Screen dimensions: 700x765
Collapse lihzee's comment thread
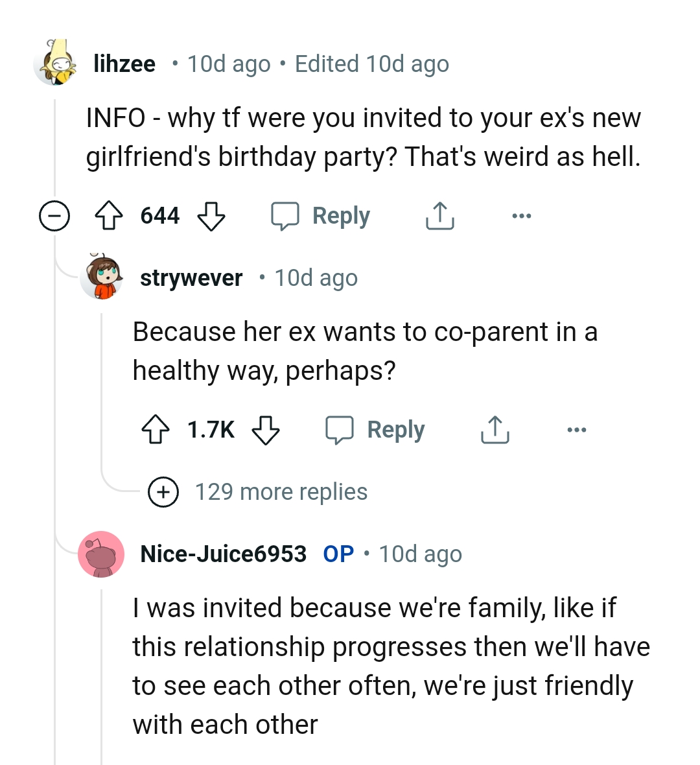click(55, 216)
